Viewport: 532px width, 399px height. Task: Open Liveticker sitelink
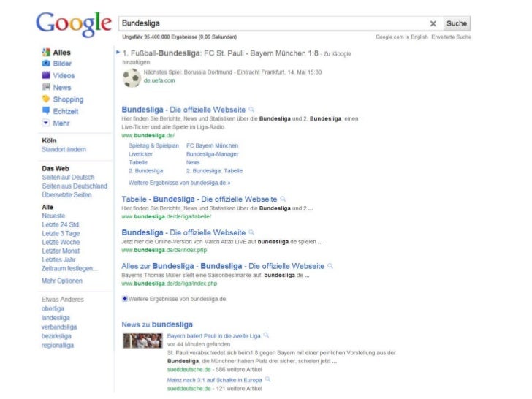click(141, 154)
